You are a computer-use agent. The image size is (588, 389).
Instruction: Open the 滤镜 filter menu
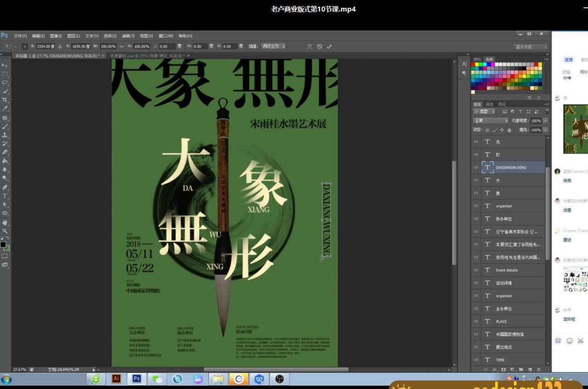(127, 35)
